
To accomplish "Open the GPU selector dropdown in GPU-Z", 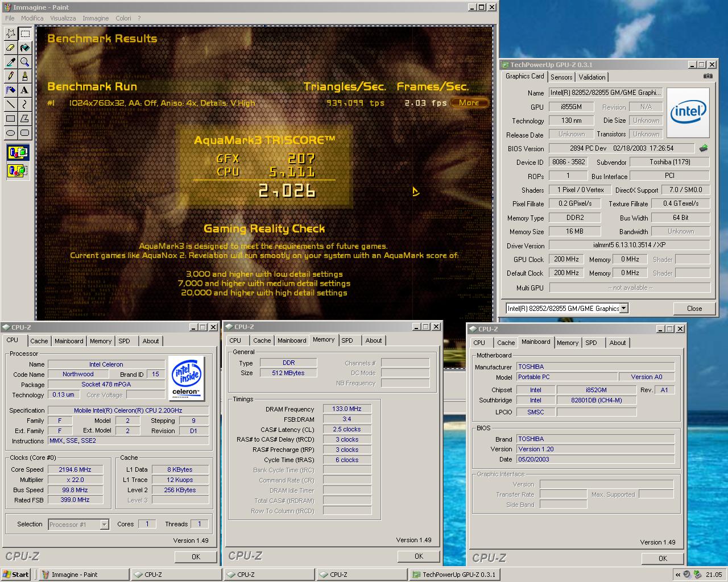I will (x=624, y=308).
